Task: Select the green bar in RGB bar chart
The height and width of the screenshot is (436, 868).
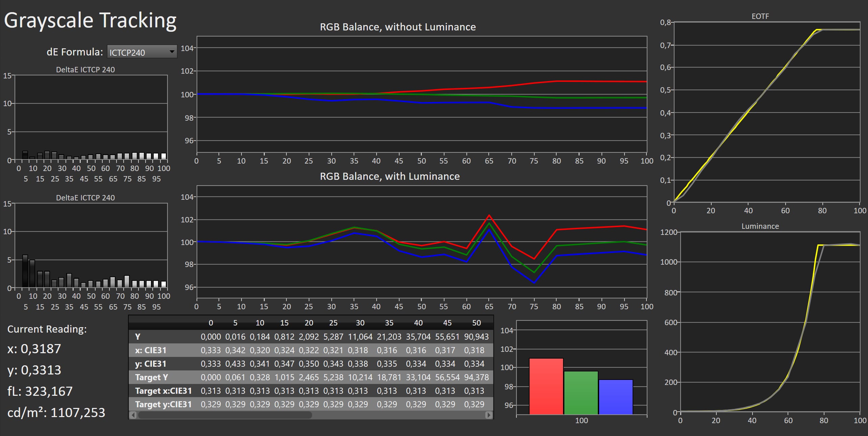Action: (x=581, y=393)
